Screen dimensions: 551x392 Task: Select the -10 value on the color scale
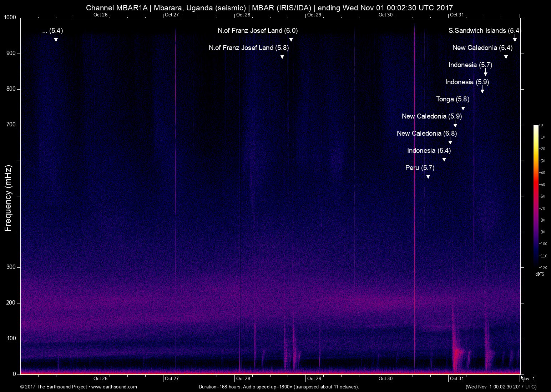pyautogui.click(x=542, y=137)
